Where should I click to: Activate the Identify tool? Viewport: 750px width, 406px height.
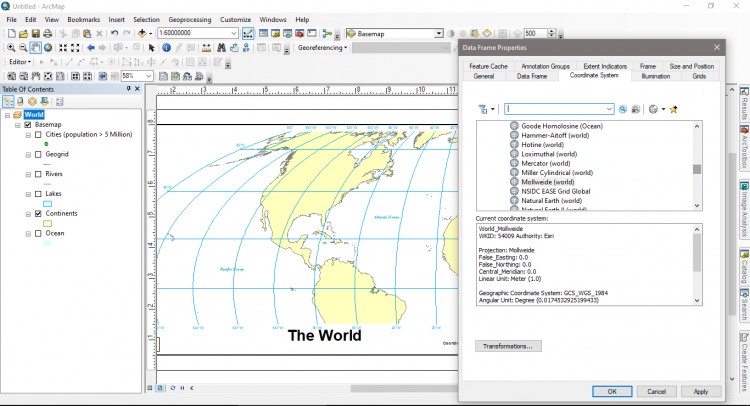(166, 48)
